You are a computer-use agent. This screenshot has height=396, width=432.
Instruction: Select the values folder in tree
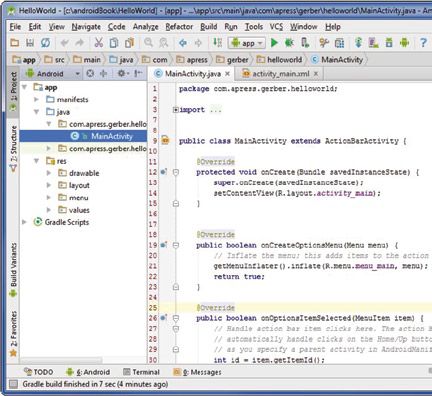79,210
